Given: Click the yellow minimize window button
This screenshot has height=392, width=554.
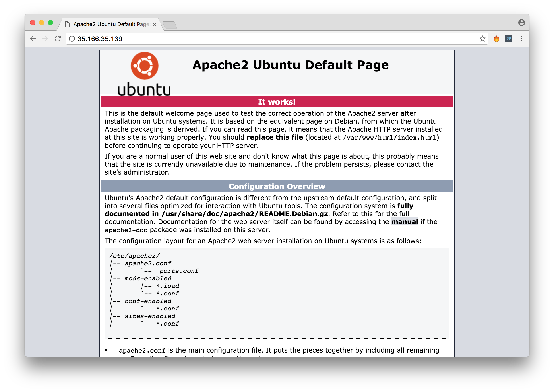Looking at the screenshot, I should click(x=41, y=23).
